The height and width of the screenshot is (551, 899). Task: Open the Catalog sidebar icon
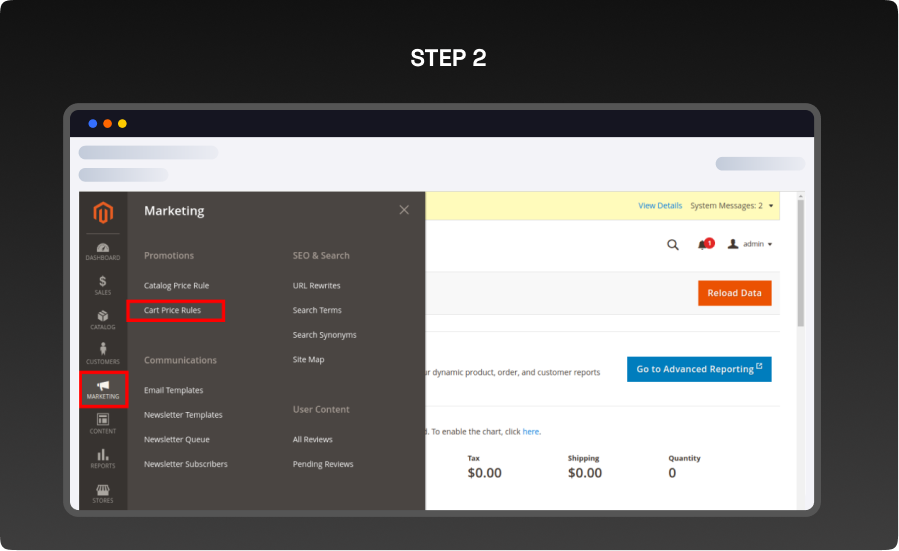(103, 320)
